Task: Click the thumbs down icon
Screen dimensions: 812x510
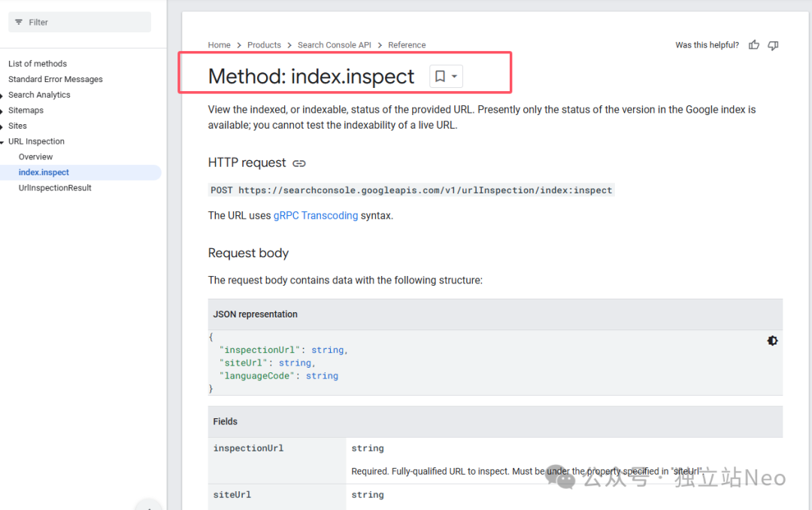Action: tap(773, 45)
